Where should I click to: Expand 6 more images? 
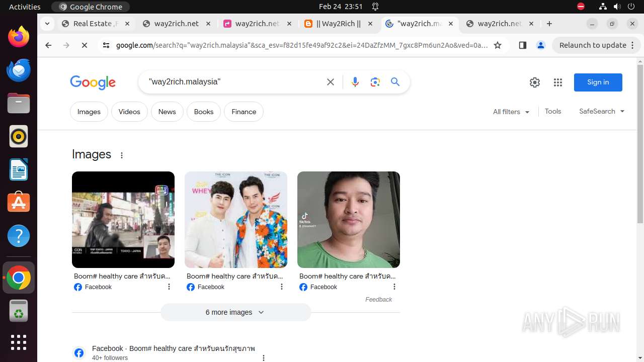pos(236,312)
